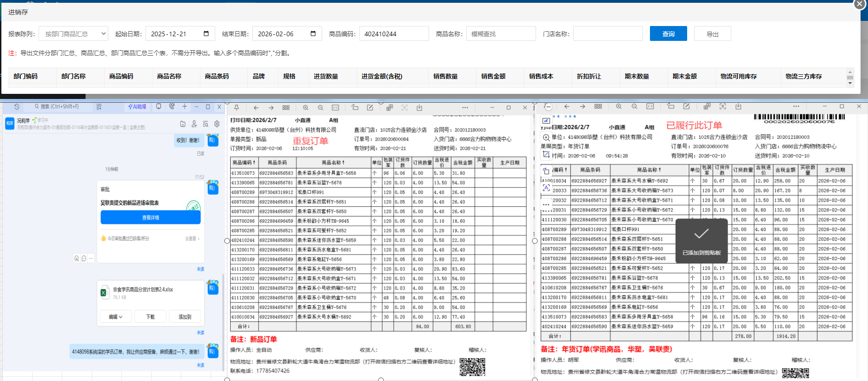868x381 pixels.
Task: Click download icon in middle viewer toolbar
Action: click(419, 108)
